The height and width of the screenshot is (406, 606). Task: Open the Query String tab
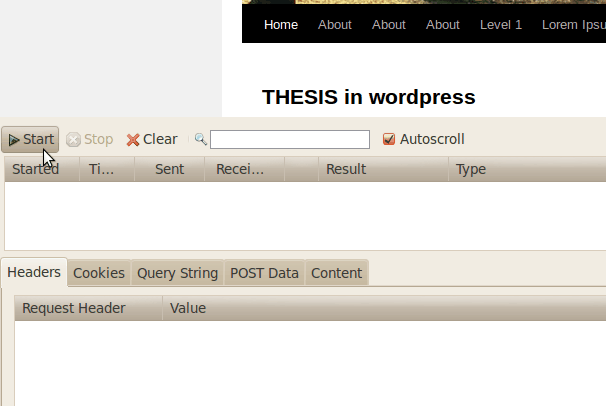coord(177,273)
